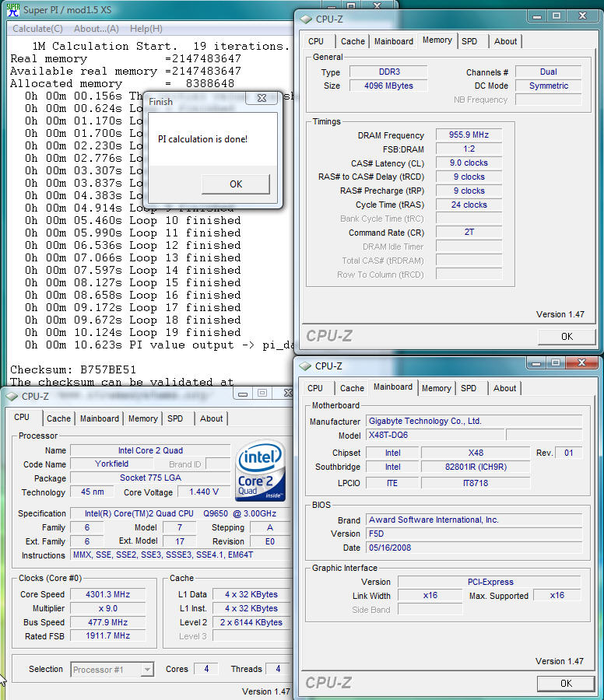Click the Rated FSB 1911.7 MHz value
This screenshot has width=604, height=700.
(108, 635)
